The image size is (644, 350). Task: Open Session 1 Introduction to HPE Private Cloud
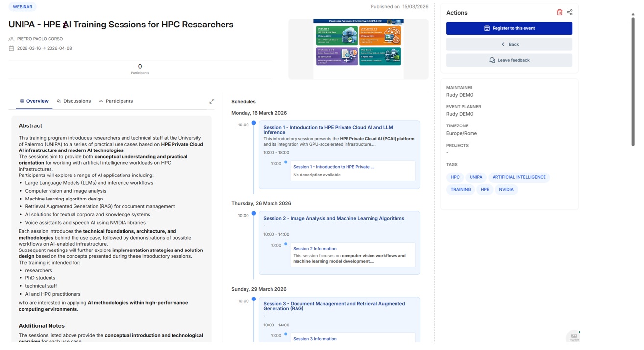(x=328, y=130)
